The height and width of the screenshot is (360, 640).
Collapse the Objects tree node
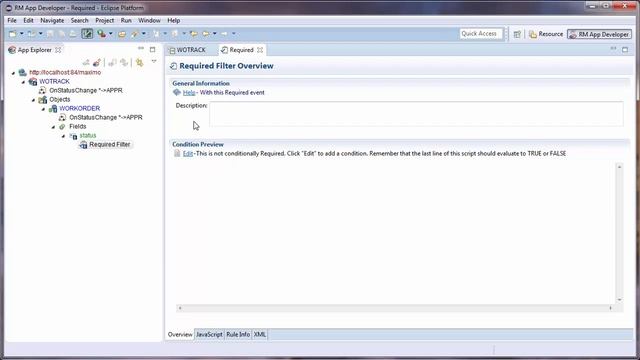click(x=33, y=100)
